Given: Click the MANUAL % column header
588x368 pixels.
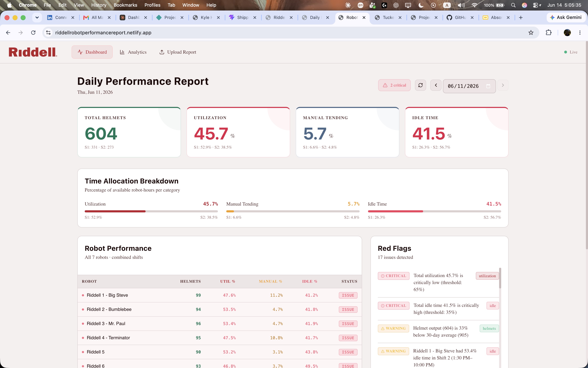Looking at the screenshot, I should pyautogui.click(x=270, y=281).
